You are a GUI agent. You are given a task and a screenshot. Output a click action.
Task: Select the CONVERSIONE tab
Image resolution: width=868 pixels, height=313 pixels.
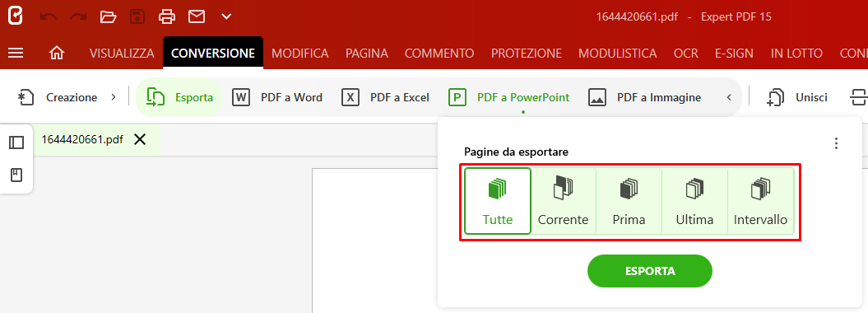213,54
